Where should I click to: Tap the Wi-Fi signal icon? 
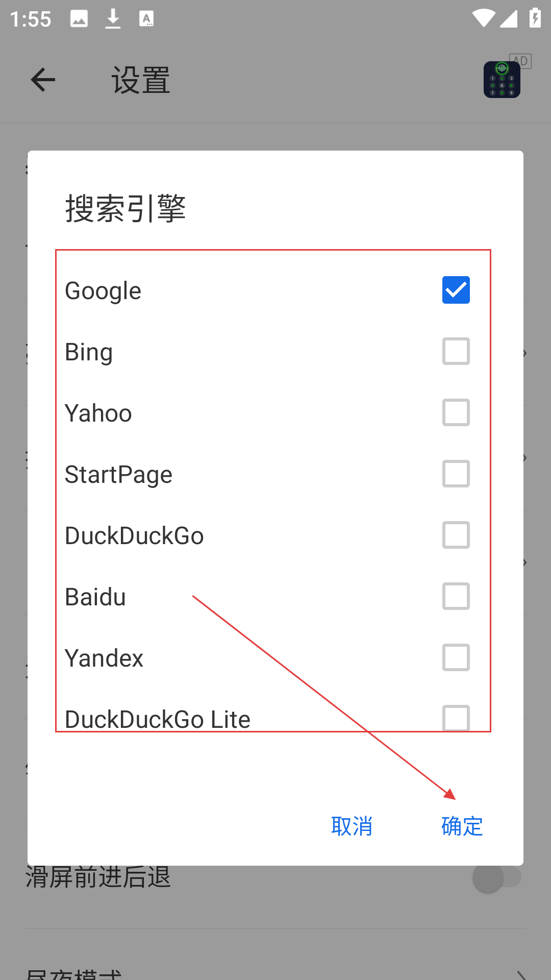483,18
